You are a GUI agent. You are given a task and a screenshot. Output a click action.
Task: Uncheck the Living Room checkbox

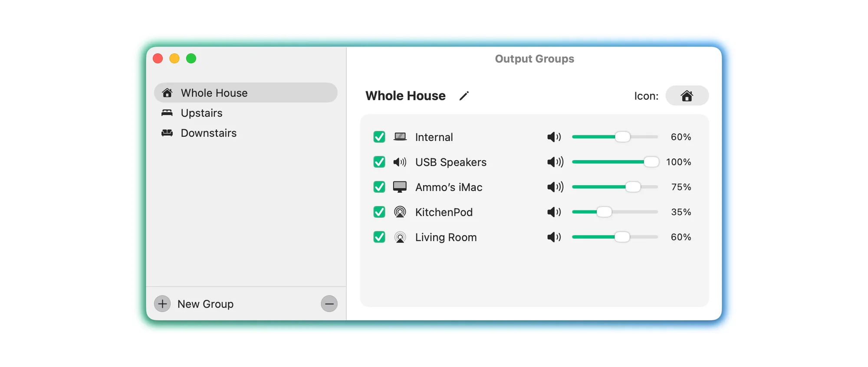(x=379, y=237)
